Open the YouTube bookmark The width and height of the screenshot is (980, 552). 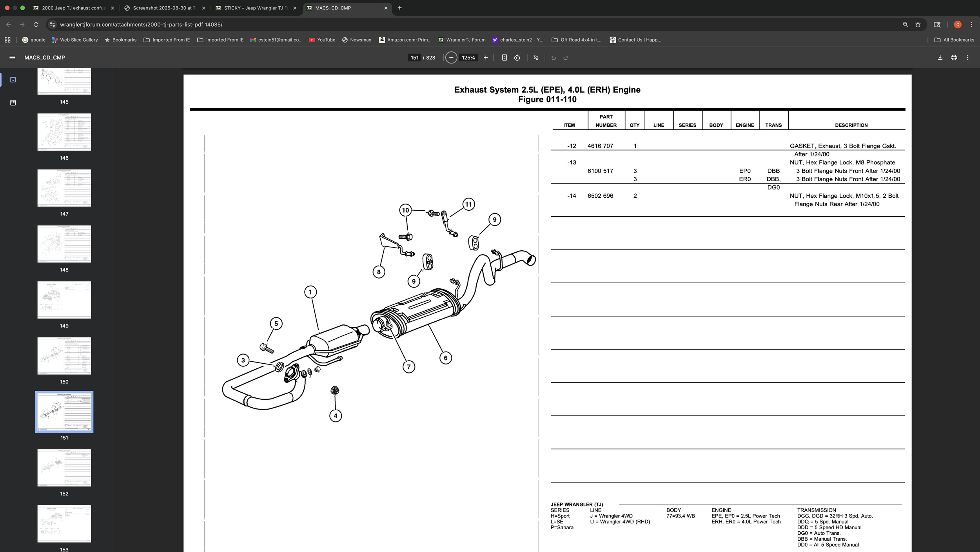(322, 40)
